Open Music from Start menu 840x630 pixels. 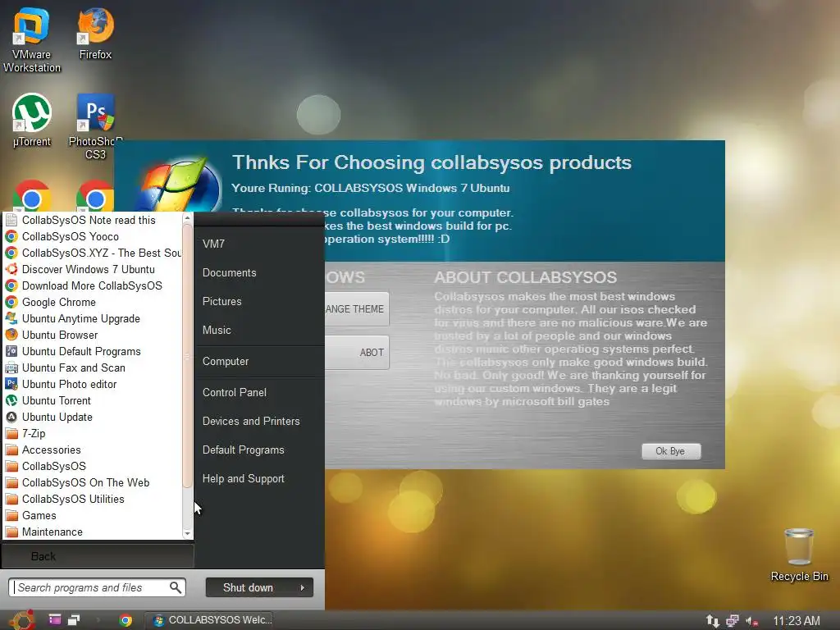click(259, 330)
